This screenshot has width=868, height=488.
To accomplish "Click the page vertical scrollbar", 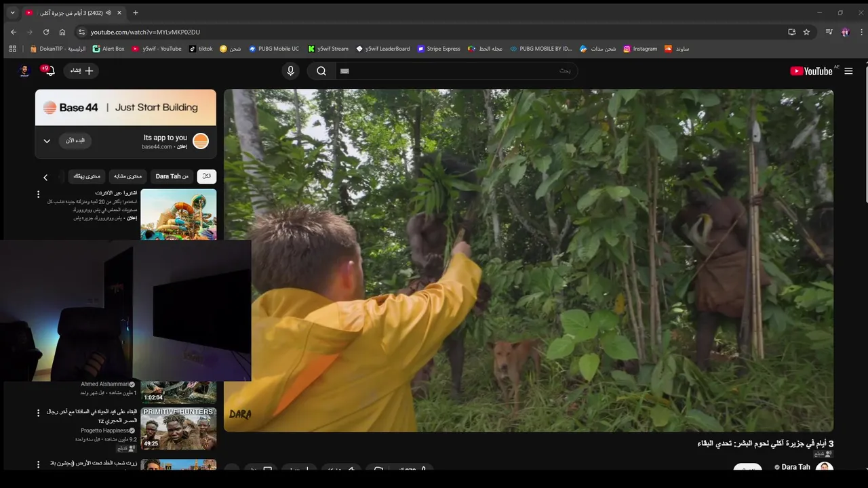I will coord(865,136).
